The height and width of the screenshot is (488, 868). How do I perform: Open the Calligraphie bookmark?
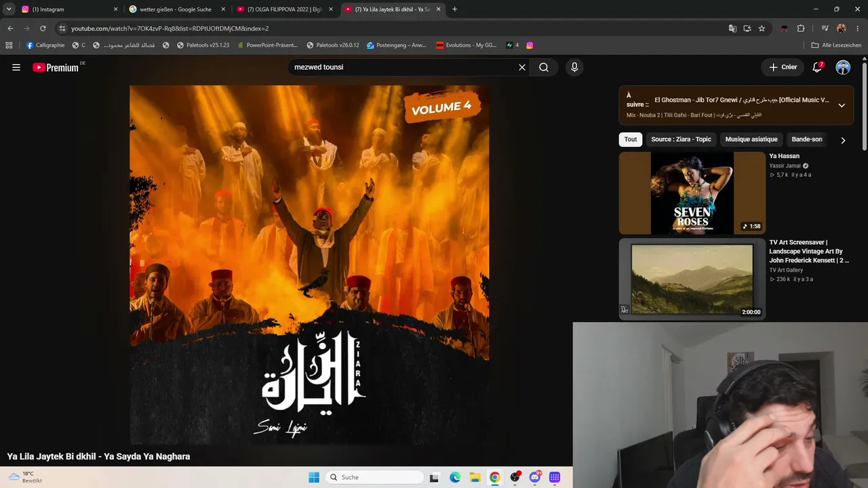(45, 45)
